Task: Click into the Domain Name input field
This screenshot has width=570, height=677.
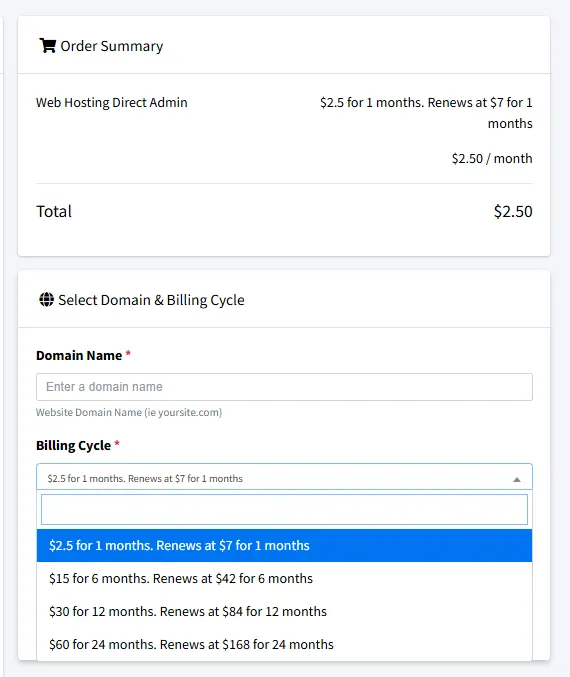Action: point(284,387)
